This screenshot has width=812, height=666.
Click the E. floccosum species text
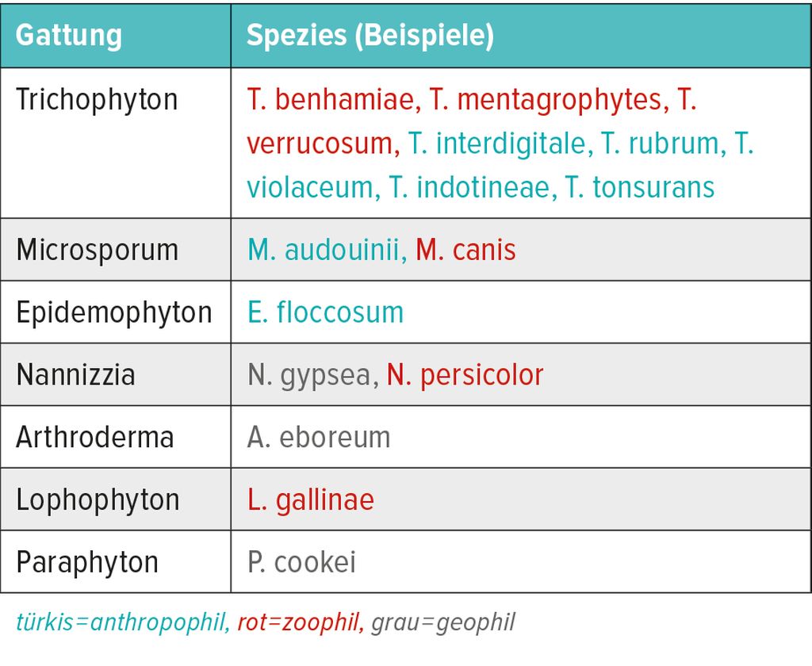(325, 312)
